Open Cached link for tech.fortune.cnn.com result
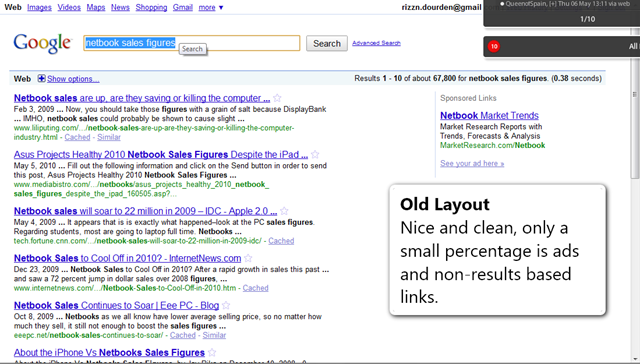Viewport: 640px width, 364px height. click(281, 241)
